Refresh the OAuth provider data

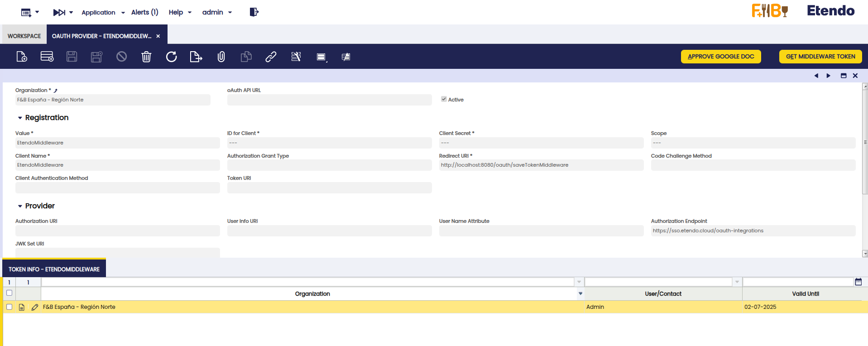click(171, 57)
